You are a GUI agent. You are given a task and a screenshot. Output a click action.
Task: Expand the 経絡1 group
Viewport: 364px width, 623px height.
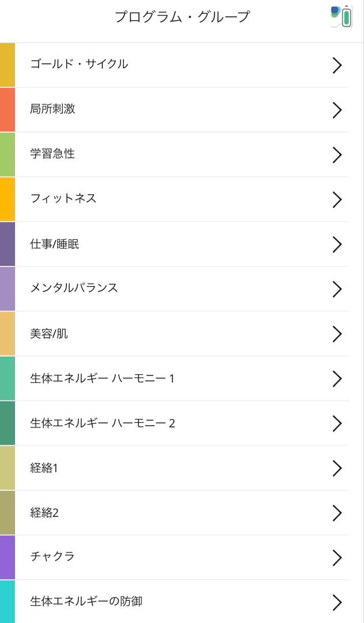click(337, 468)
